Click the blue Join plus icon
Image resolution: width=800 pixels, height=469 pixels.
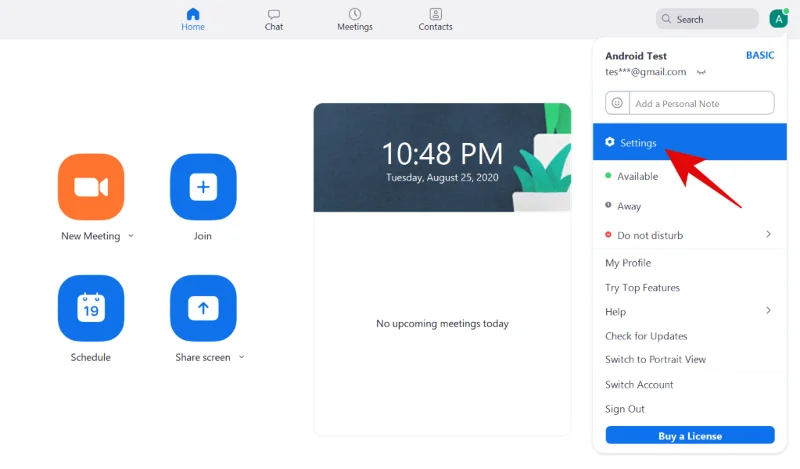203,187
